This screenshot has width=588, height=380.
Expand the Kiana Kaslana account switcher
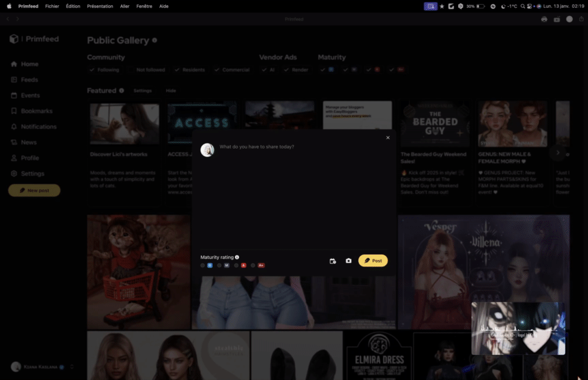72,367
